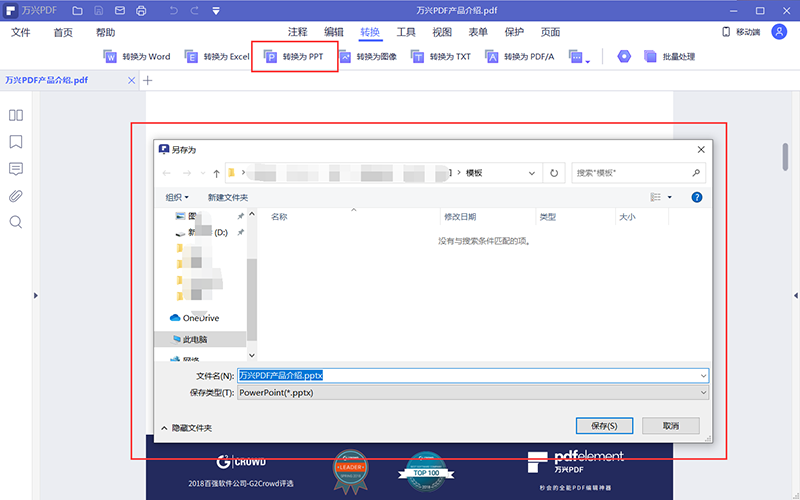Switch to the 工具 tab
The width and height of the screenshot is (800, 500).
tap(406, 32)
